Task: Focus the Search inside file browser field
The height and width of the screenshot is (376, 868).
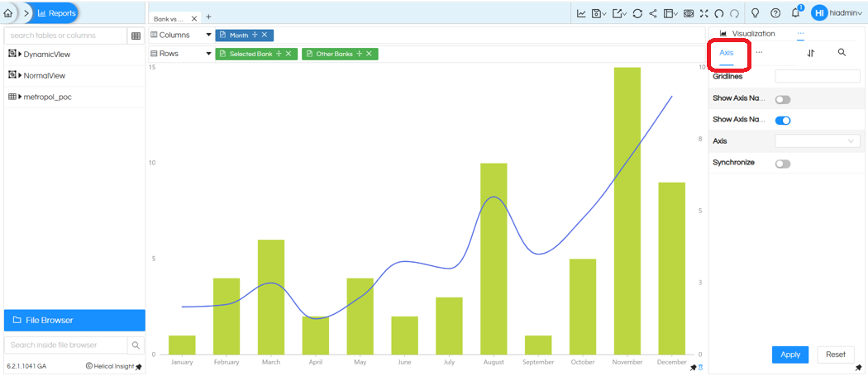Action: click(65, 345)
